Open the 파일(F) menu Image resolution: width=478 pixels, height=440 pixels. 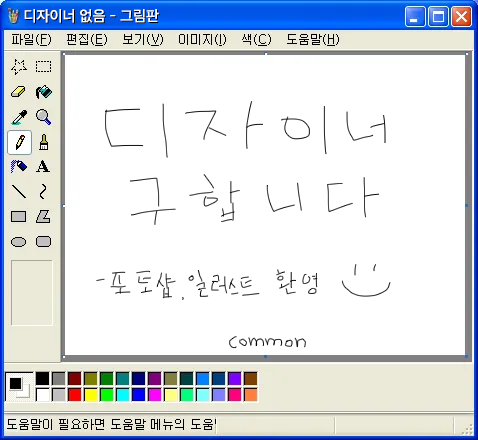[x=31, y=40]
